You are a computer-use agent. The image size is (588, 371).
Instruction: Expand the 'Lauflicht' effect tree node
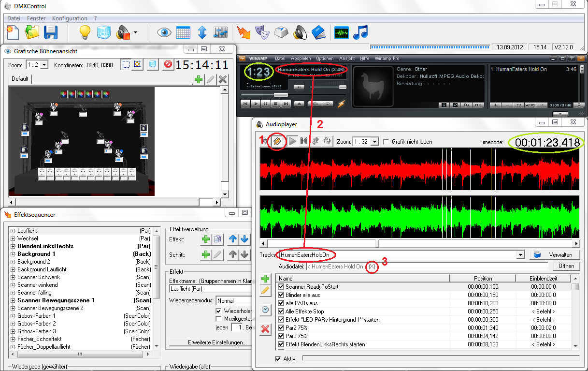pyautogui.click(x=13, y=231)
